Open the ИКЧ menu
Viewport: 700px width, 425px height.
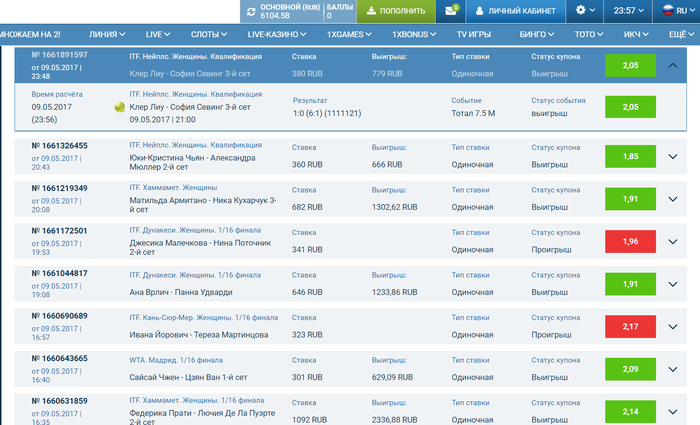636,34
